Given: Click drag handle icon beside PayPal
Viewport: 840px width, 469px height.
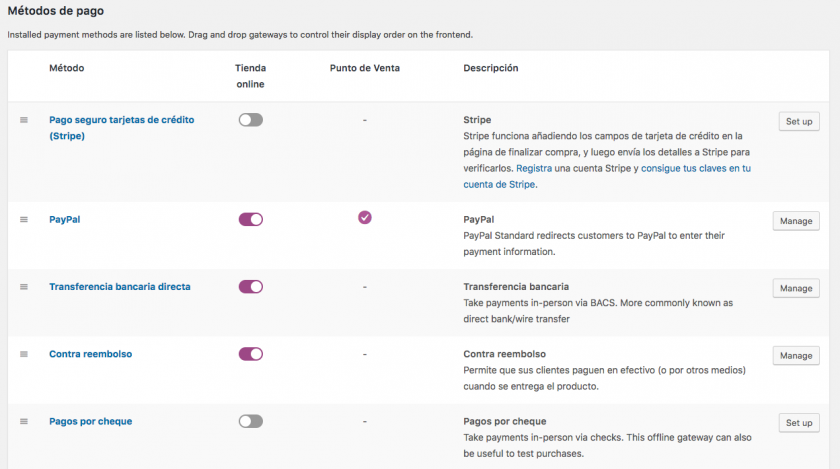Looking at the screenshot, I should 24,220.
